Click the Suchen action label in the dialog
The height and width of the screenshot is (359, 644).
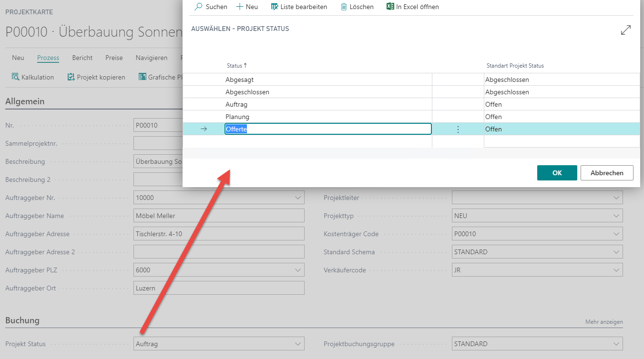[x=216, y=7]
